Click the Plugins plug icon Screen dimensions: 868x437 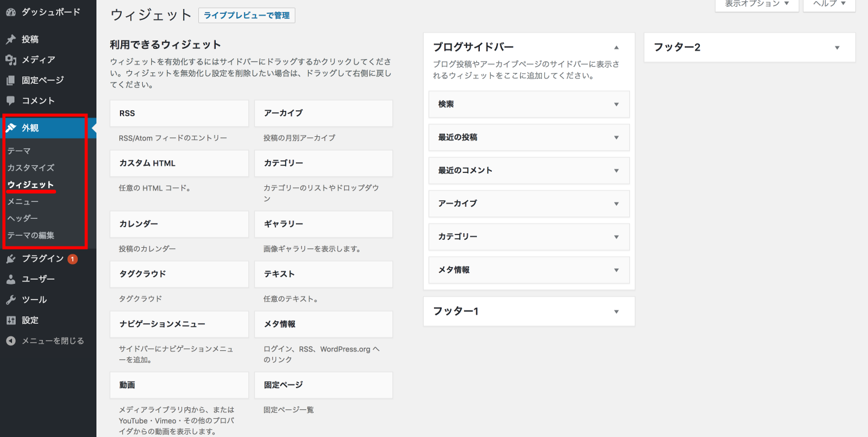coord(11,259)
